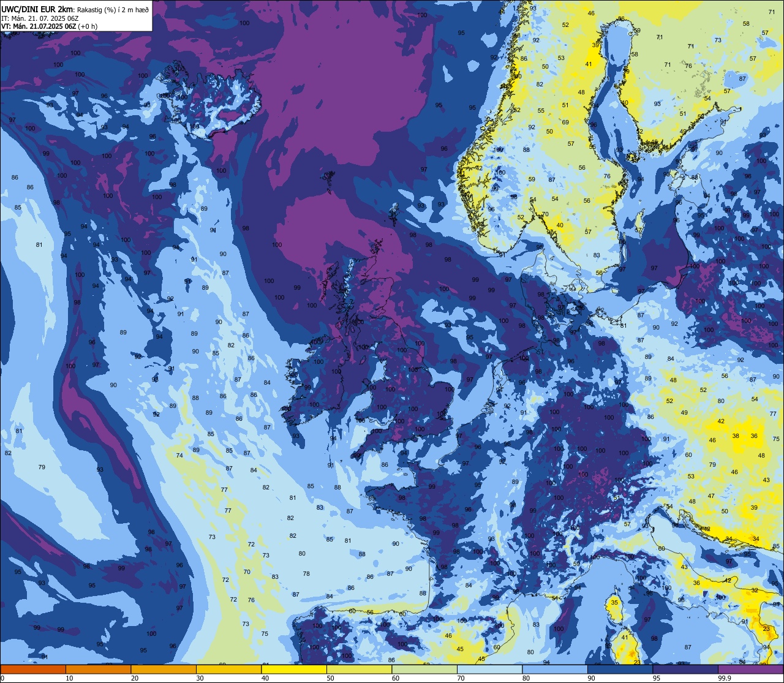The height and width of the screenshot is (683, 784).
Task: Click the pale blue 70–80 legend swatch
Action: (489, 669)
